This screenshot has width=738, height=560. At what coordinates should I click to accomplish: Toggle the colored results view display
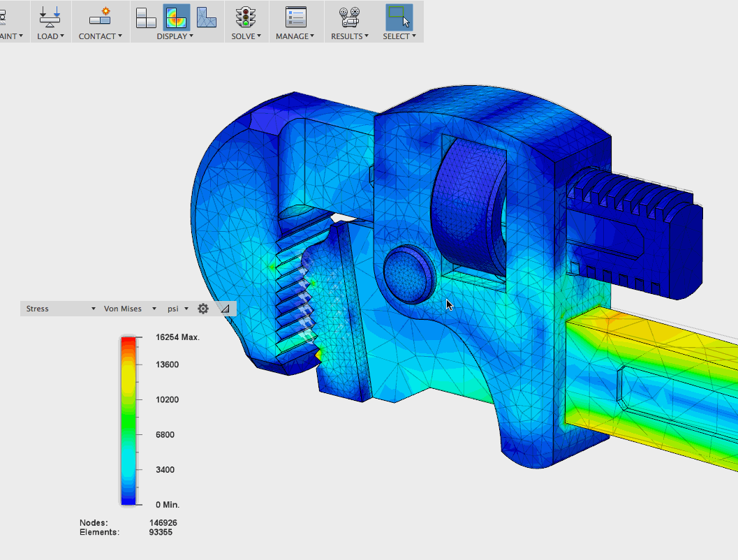176,17
